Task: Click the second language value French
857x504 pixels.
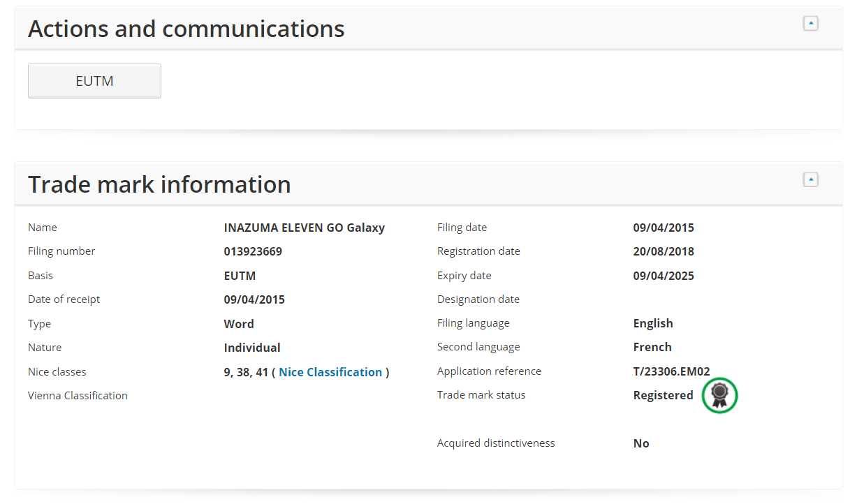Action: [652, 347]
